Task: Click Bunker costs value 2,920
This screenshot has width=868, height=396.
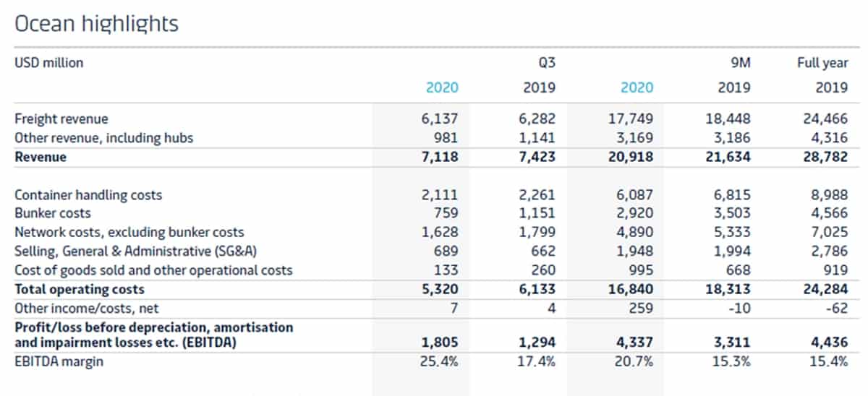Action: coord(634,214)
